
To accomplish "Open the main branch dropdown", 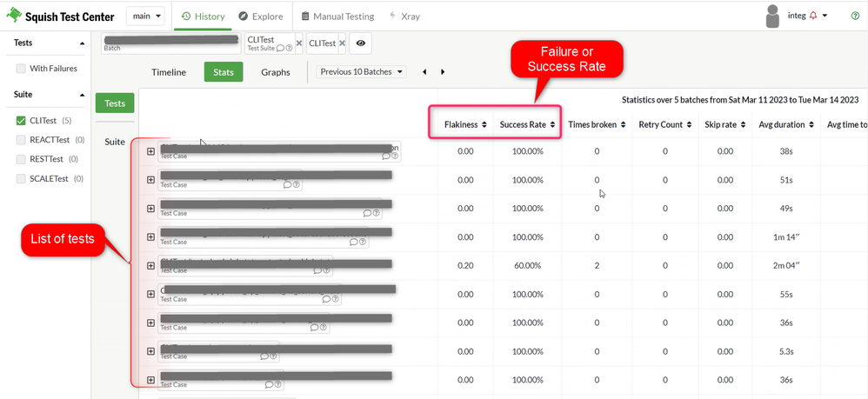I will (x=146, y=16).
